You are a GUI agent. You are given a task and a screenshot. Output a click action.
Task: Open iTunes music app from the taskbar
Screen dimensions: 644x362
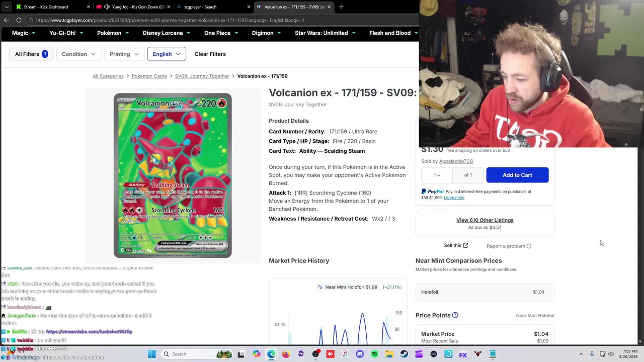(345, 354)
